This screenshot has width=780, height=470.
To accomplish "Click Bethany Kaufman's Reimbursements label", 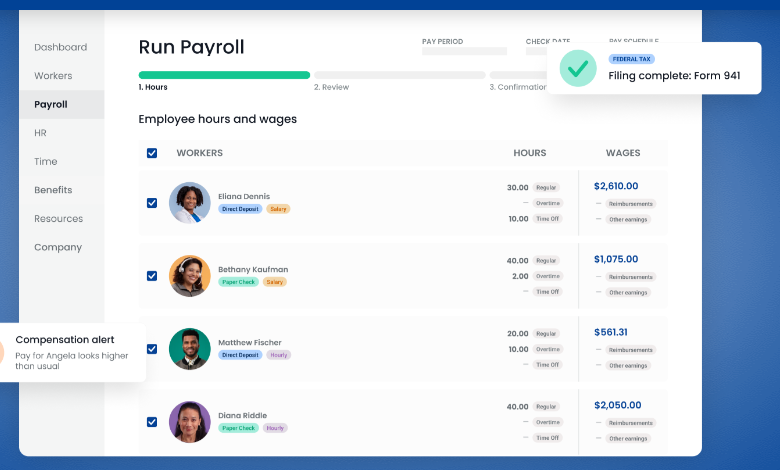I will 631,277.
